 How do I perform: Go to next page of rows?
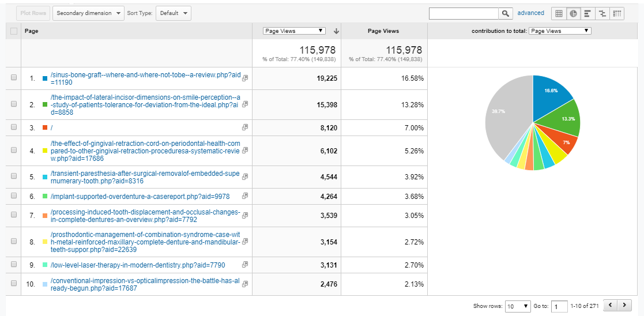point(625,306)
